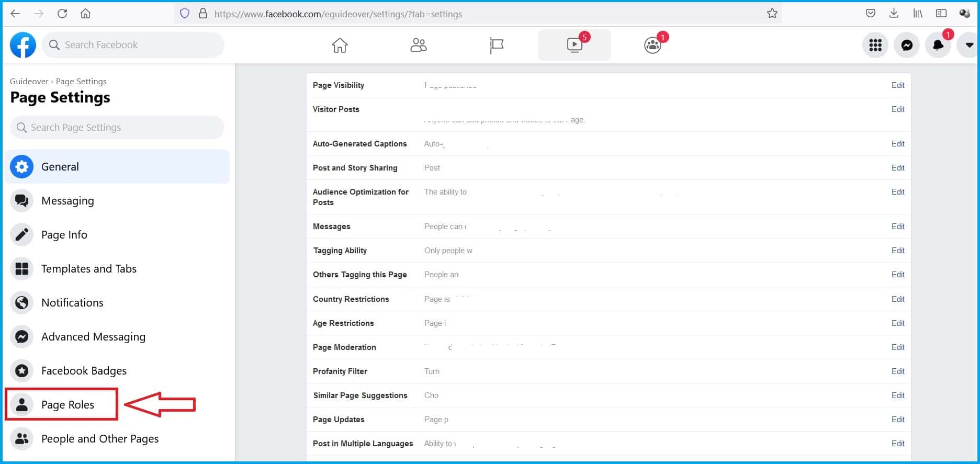
Task: Select Page Info in settings sidebar
Action: 117,234
